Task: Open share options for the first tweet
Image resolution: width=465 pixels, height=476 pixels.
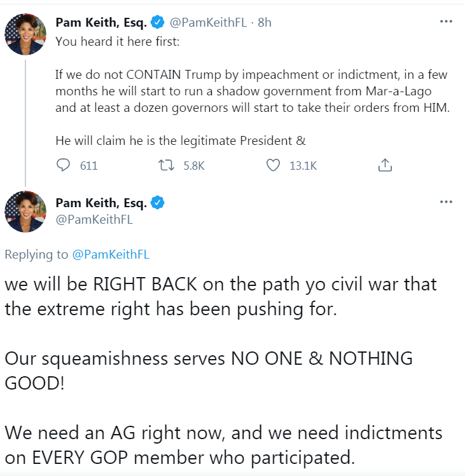Action: pos(385,165)
